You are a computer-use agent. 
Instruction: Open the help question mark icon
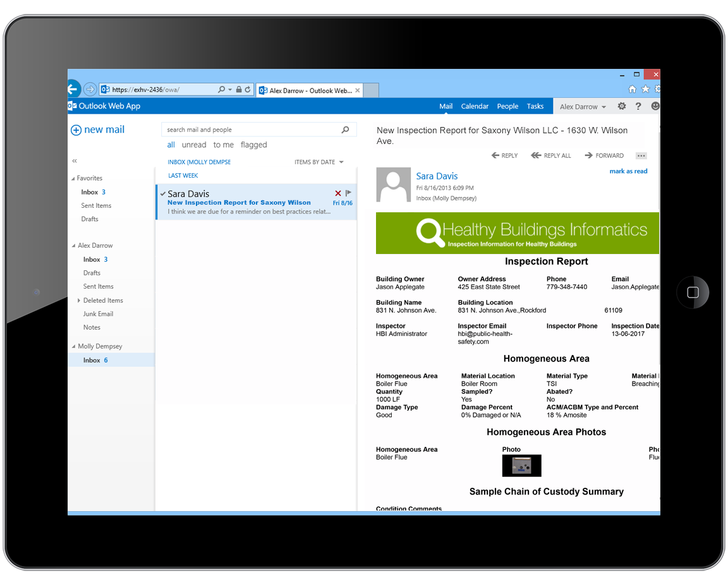(638, 106)
